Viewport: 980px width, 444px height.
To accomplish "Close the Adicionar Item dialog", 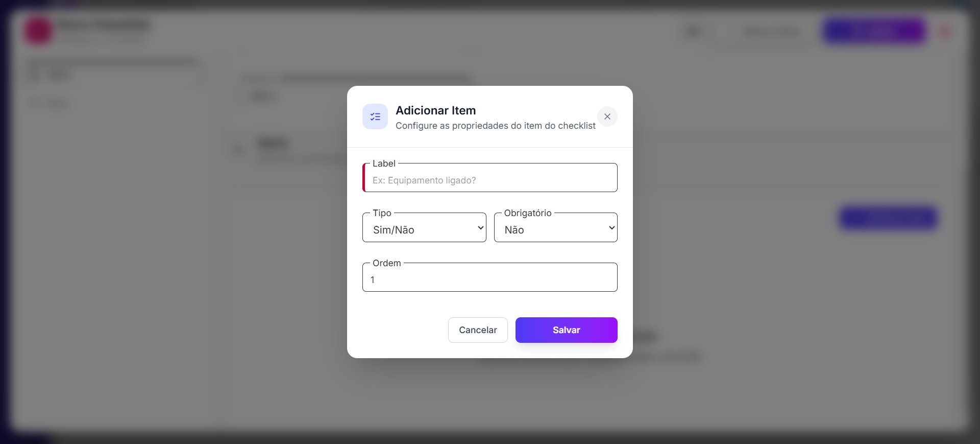I will click(x=607, y=116).
